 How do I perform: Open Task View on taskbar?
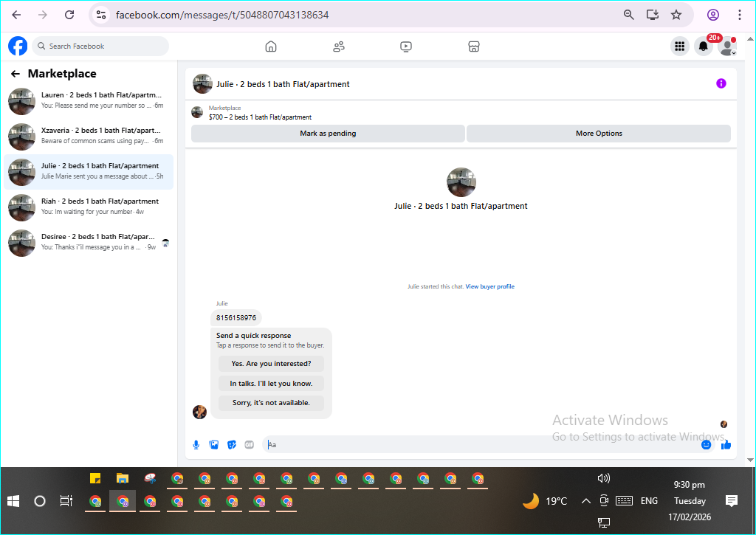[x=66, y=501]
